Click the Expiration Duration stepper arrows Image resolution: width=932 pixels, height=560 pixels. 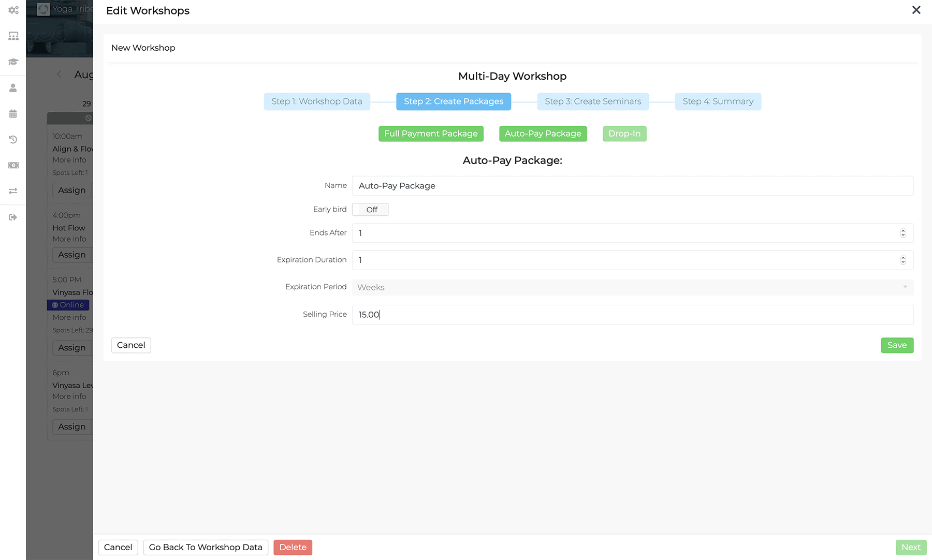click(x=902, y=260)
